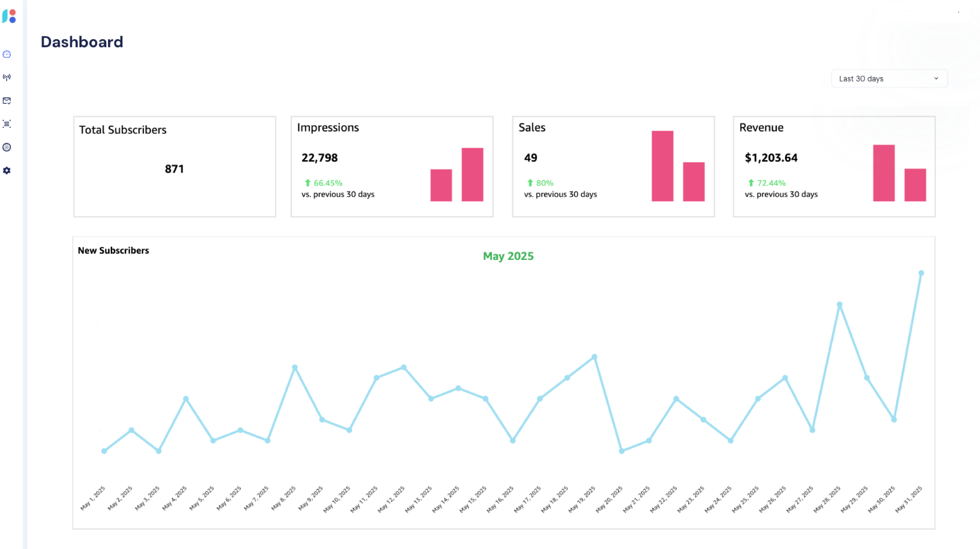
Task: Open the circular wheel sidebar icon
Action: 7,147
